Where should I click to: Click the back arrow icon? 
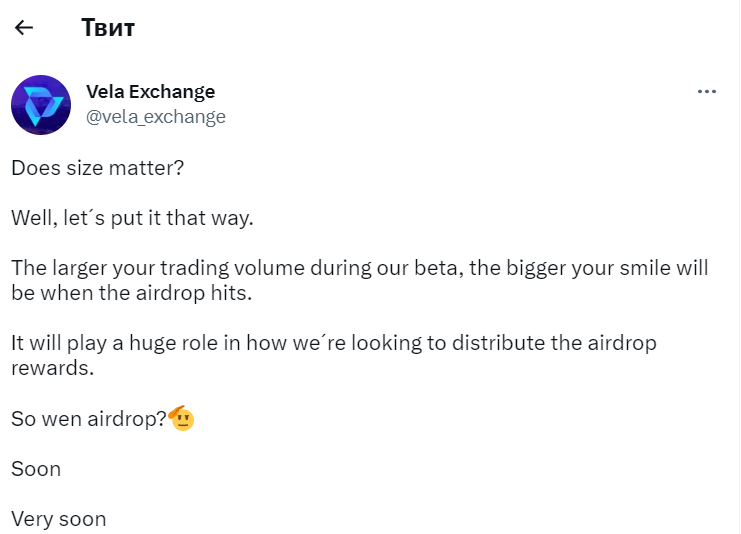click(x=24, y=28)
